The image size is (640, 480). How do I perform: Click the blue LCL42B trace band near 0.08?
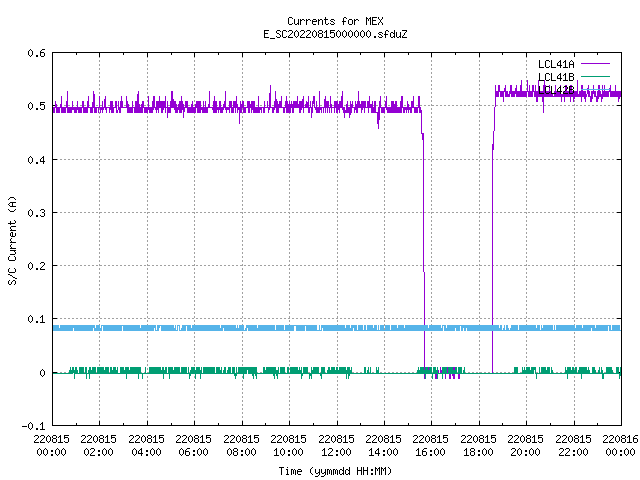click(337, 328)
